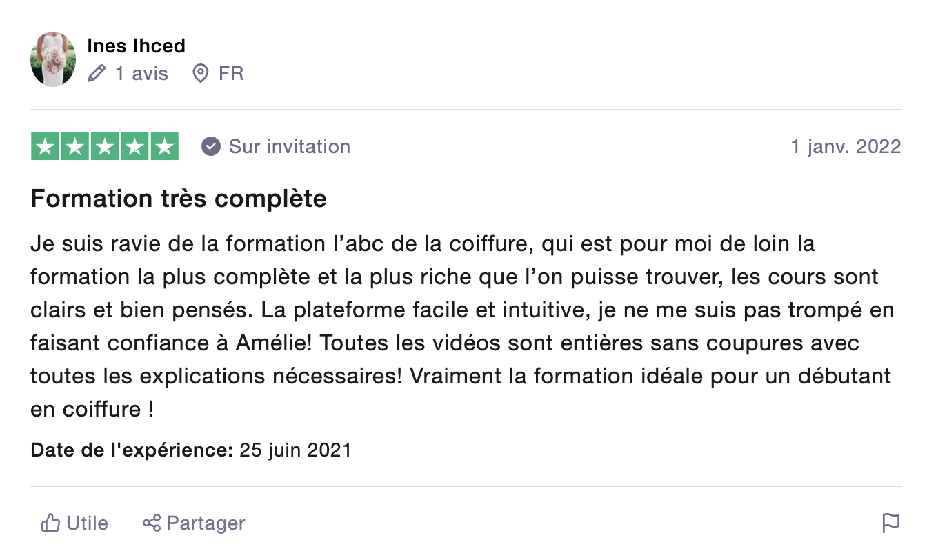
Task: Open Ines Ihced's profile picture
Action: pos(53,59)
